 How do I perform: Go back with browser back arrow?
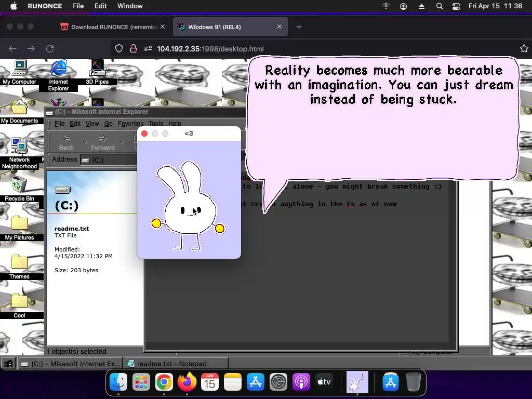(x=12, y=48)
